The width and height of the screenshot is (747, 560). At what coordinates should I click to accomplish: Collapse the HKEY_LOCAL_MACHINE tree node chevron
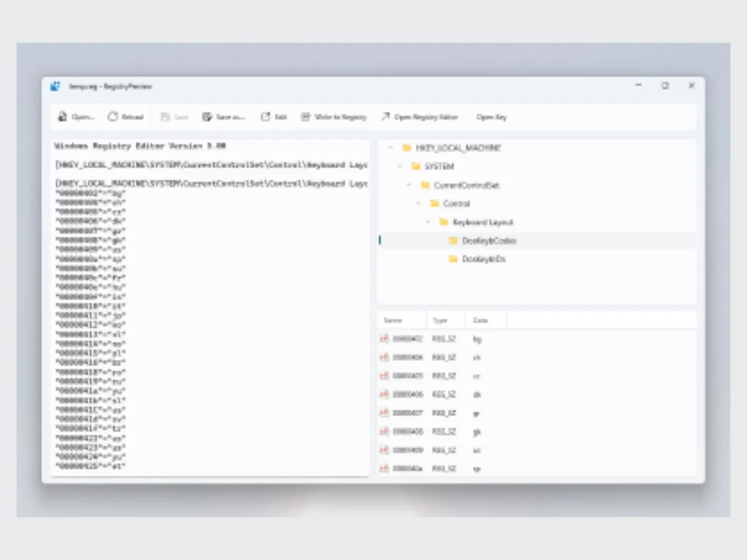pos(391,148)
